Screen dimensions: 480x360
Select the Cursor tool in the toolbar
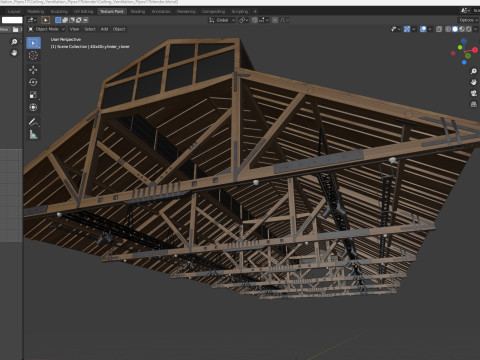[33, 55]
